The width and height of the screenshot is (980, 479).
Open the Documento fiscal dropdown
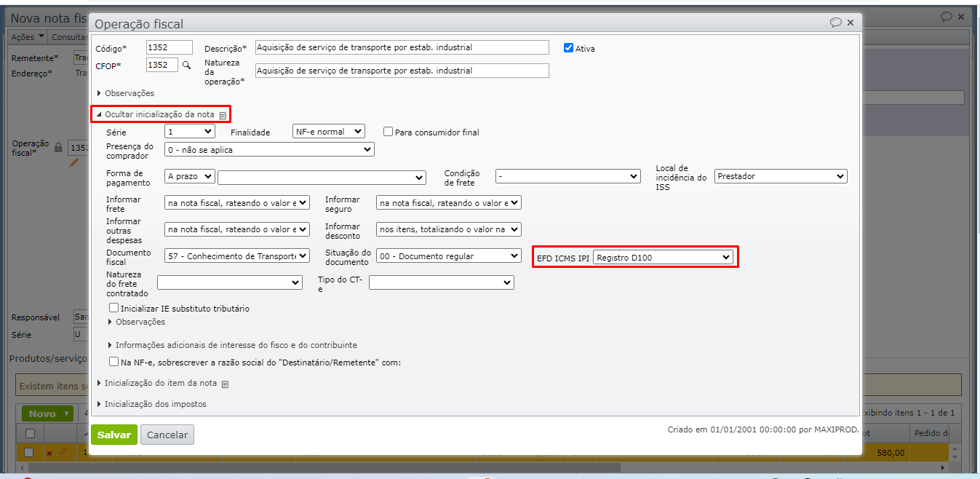click(x=237, y=256)
